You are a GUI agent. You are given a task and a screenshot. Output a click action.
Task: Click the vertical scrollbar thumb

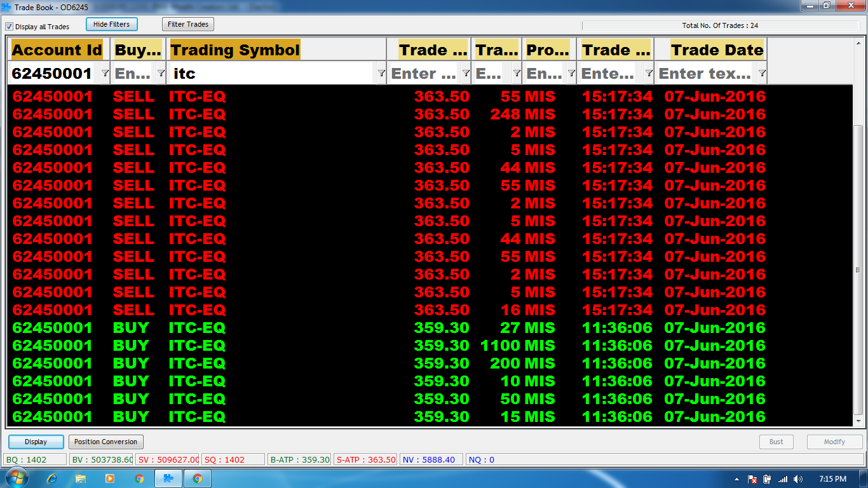[858, 270]
